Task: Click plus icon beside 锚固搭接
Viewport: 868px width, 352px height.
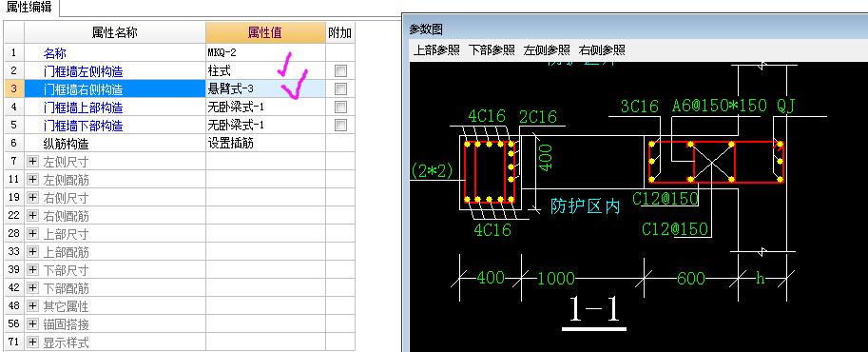Action: (32, 324)
